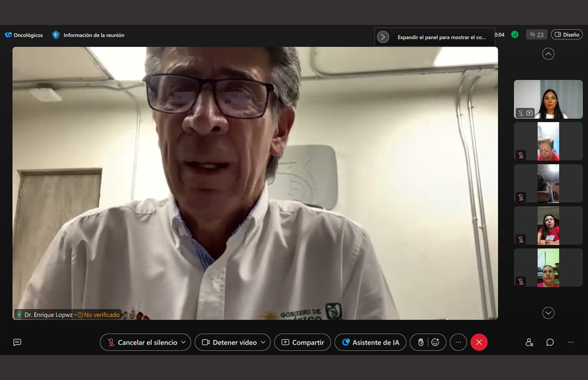
Task: Open audio options dropdown arrow
Action: (x=184, y=342)
